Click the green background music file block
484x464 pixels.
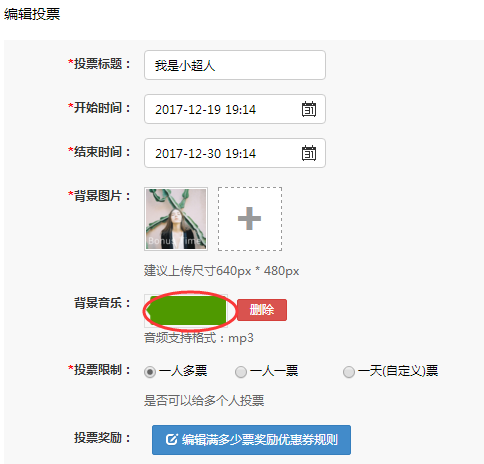187,311
